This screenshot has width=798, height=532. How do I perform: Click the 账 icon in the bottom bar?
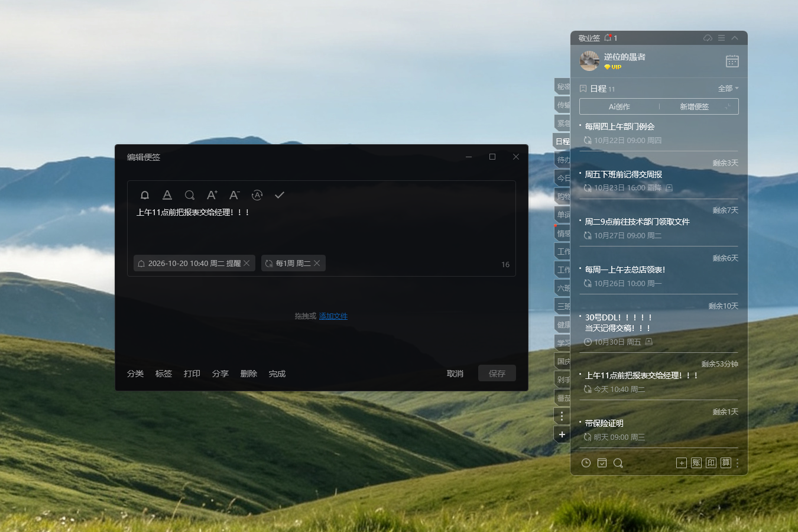pos(696,463)
